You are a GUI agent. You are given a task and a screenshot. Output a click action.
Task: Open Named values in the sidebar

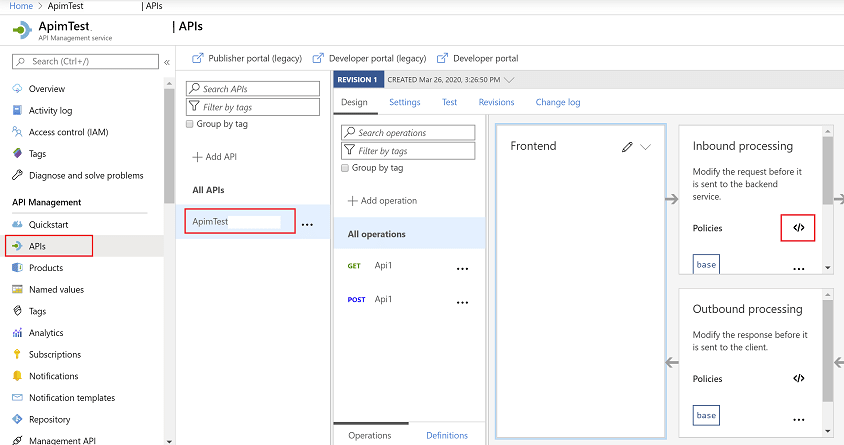tap(57, 289)
